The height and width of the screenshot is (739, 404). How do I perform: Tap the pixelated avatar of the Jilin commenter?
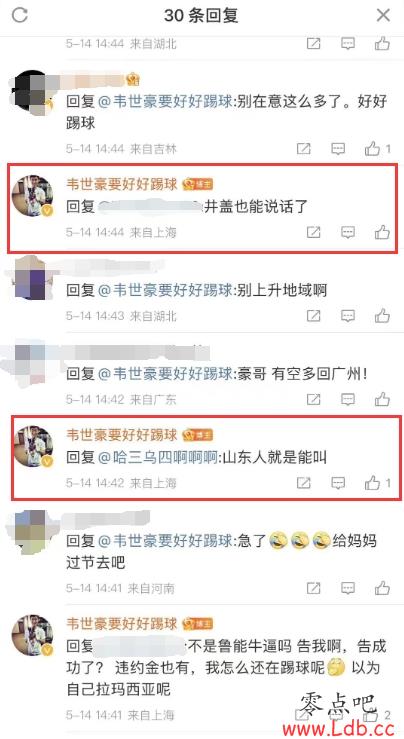click(32, 90)
